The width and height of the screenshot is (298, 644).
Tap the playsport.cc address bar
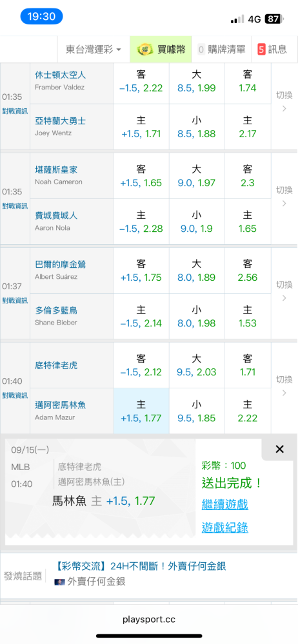pyautogui.click(x=149, y=620)
